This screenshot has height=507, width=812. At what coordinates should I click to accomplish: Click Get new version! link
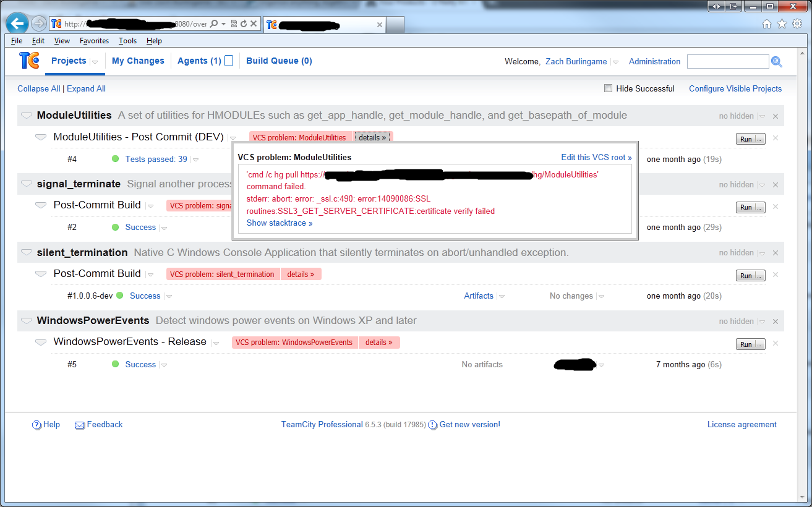point(470,425)
